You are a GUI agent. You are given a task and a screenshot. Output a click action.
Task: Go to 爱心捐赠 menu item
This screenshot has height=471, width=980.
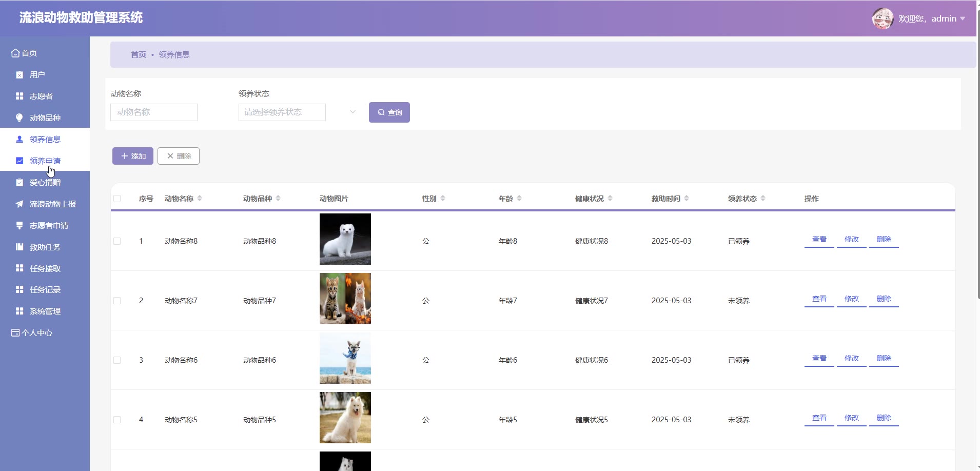click(45, 183)
